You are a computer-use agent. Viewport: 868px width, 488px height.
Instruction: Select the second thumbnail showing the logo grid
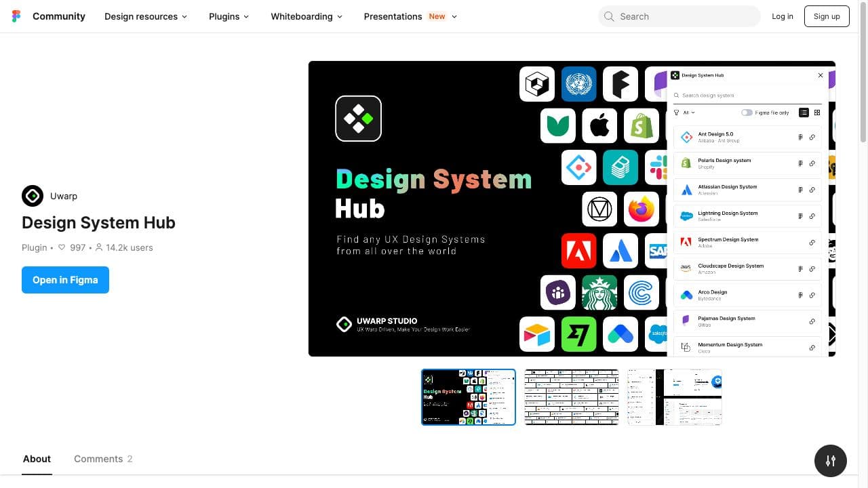point(572,397)
